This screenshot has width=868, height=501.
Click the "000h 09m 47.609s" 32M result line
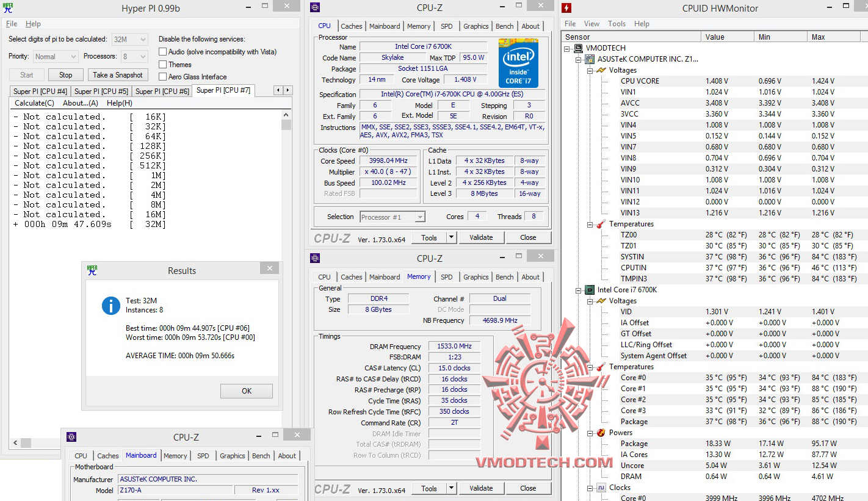tap(90, 225)
